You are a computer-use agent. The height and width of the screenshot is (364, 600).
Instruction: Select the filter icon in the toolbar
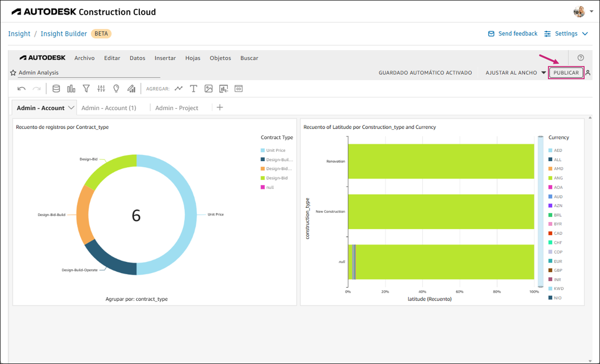tap(86, 88)
